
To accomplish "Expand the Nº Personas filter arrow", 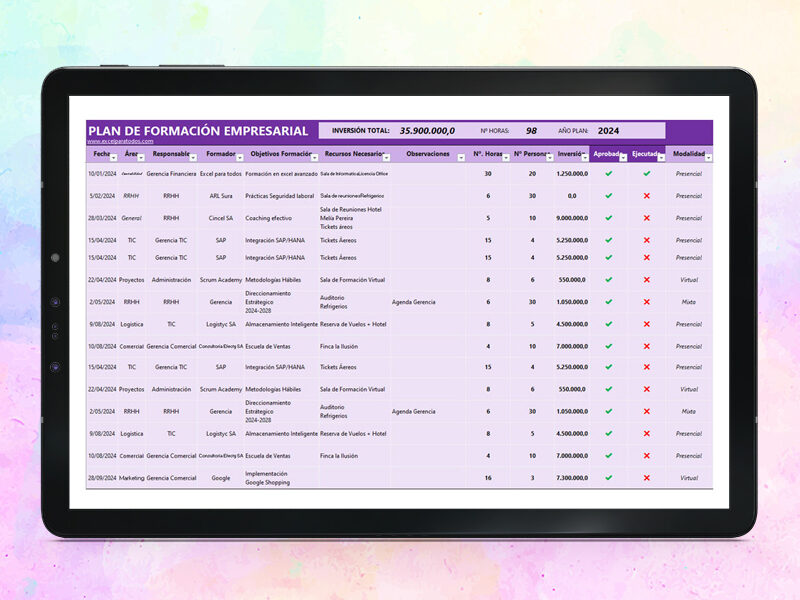I will point(549,158).
